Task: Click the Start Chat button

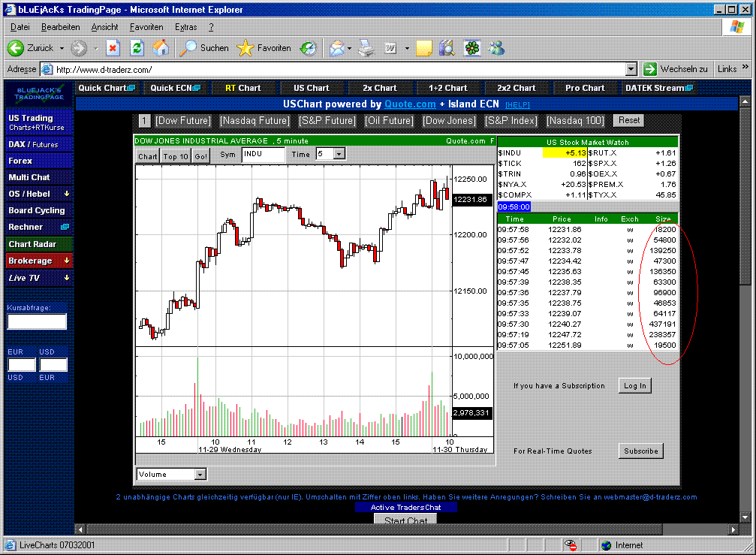Action: click(x=405, y=520)
